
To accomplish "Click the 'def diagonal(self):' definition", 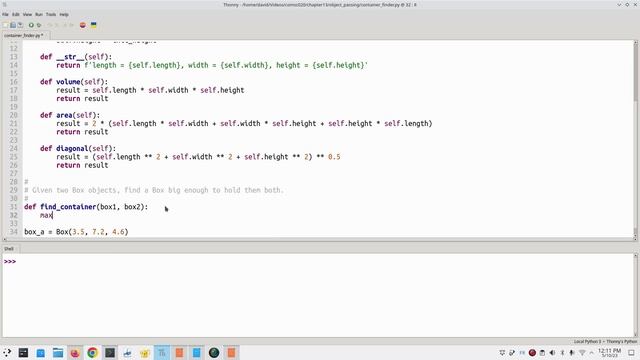I will tap(78, 149).
